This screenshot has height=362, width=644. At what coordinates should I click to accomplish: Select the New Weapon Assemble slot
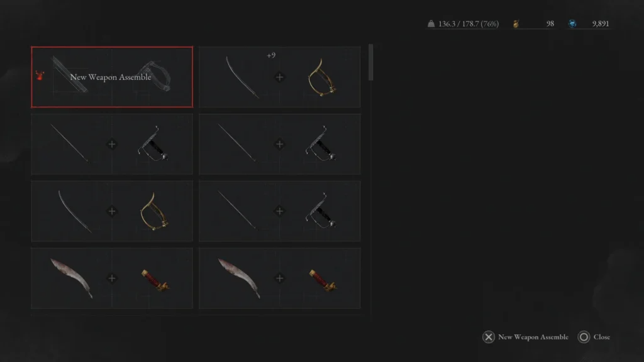[x=112, y=77]
